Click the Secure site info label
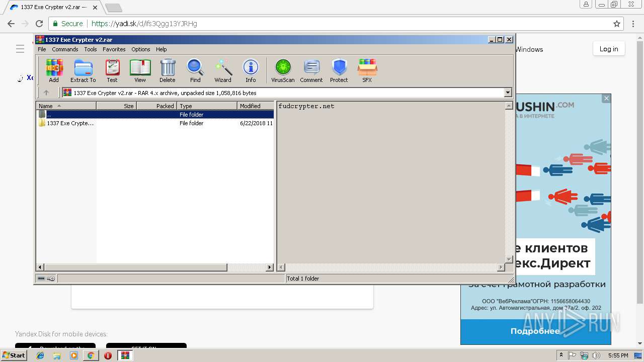 coord(67,24)
